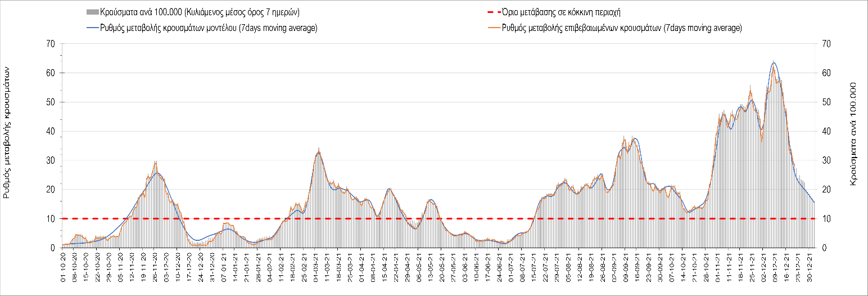This screenshot has height=296, width=868.
Task: Click the highest peak of the blue curve
Action: [774, 62]
